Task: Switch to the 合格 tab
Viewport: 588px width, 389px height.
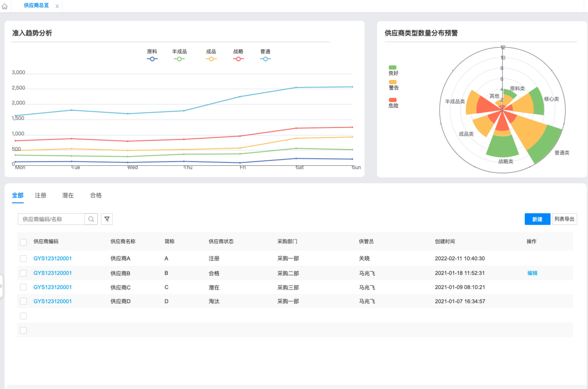Action: click(x=96, y=196)
